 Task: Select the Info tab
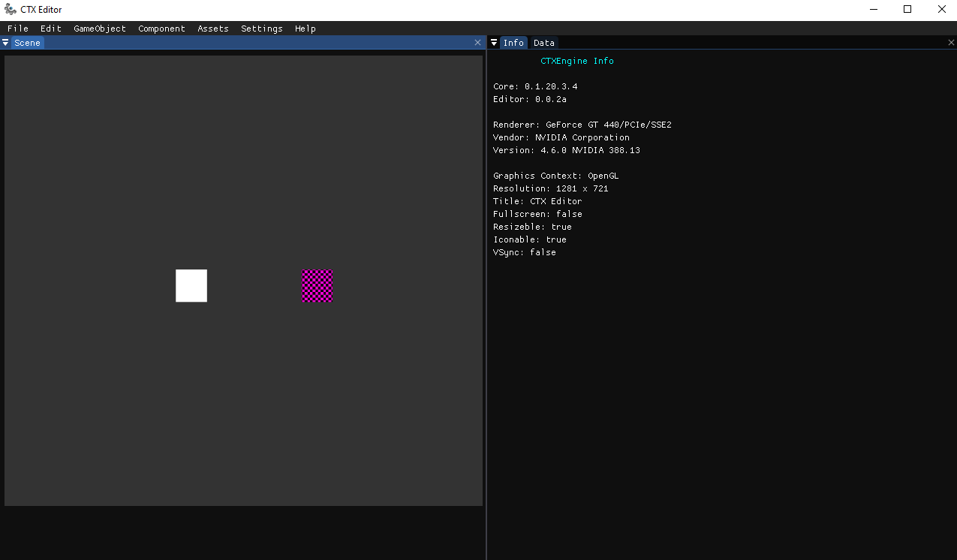513,43
